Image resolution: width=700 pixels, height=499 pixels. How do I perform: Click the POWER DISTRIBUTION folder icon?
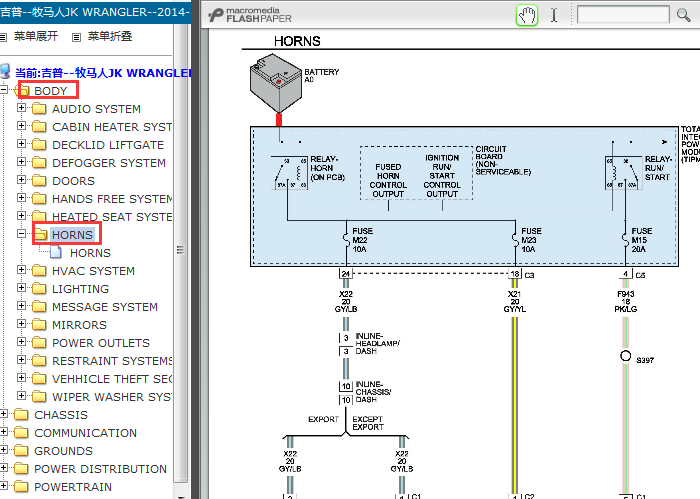tap(21, 469)
